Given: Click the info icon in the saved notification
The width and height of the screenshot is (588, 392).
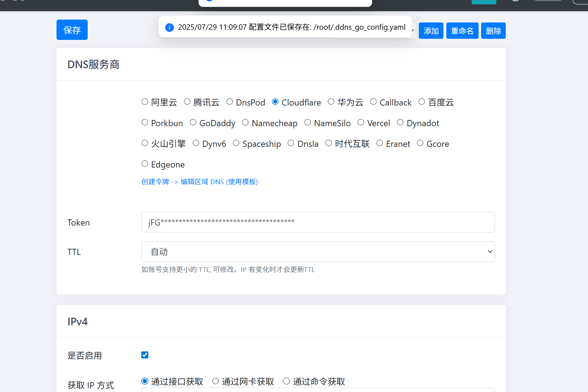Looking at the screenshot, I should [170, 28].
